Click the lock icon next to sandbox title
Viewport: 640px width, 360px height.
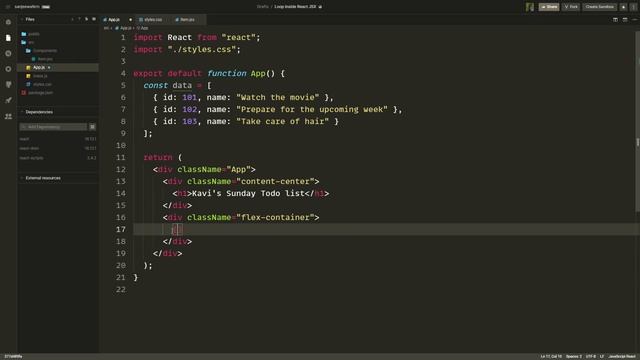320,7
